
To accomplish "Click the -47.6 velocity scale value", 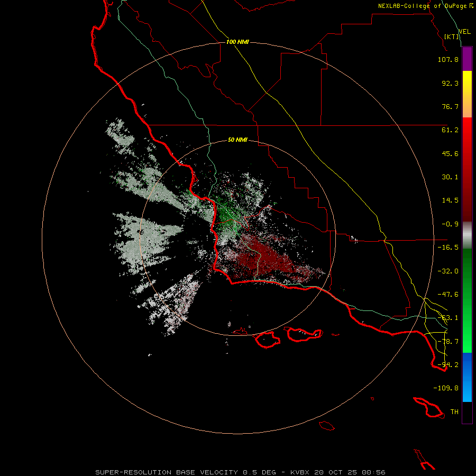I will point(448,295).
